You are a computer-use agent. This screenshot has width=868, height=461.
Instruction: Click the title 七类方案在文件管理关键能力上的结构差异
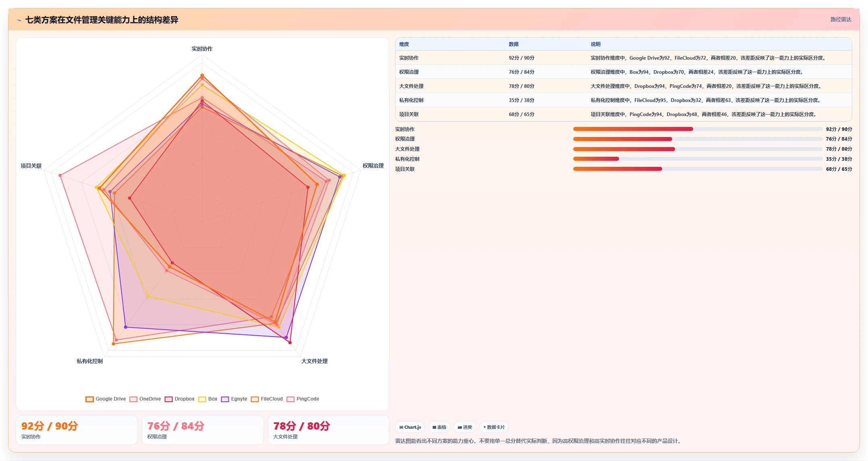coord(102,20)
